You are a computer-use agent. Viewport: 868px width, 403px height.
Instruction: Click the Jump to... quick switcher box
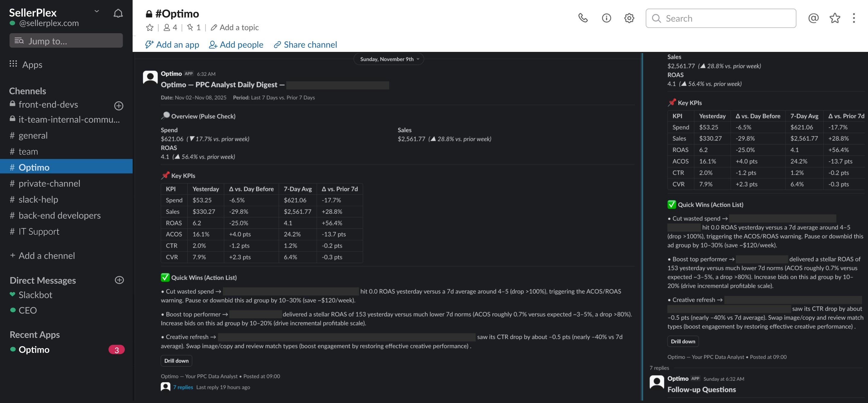(66, 41)
